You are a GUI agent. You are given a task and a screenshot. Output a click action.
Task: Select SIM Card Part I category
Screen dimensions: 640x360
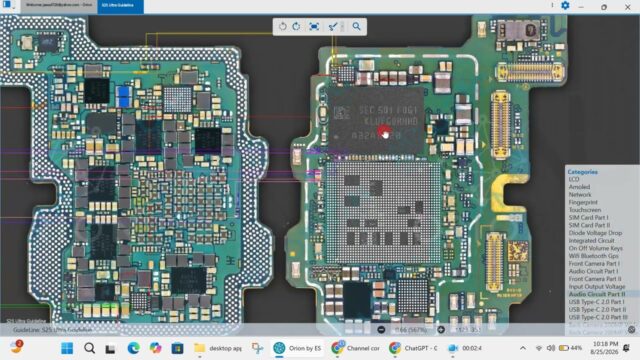click(589, 218)
